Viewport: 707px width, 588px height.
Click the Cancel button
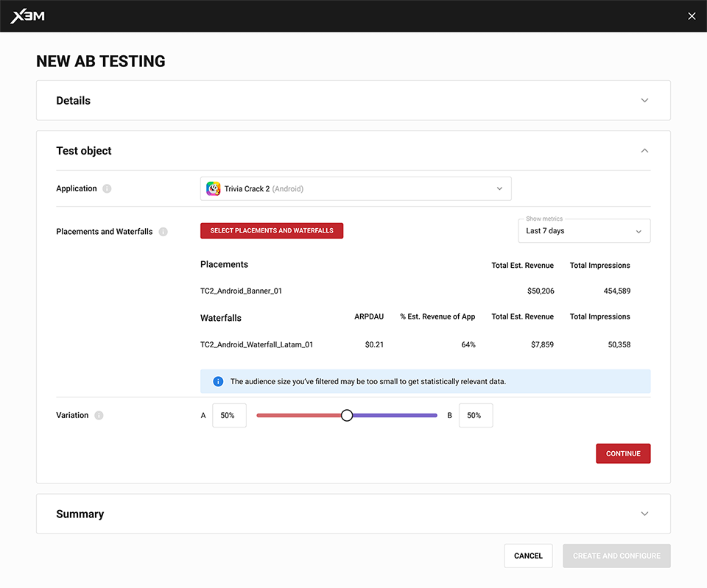pos(529,556)
